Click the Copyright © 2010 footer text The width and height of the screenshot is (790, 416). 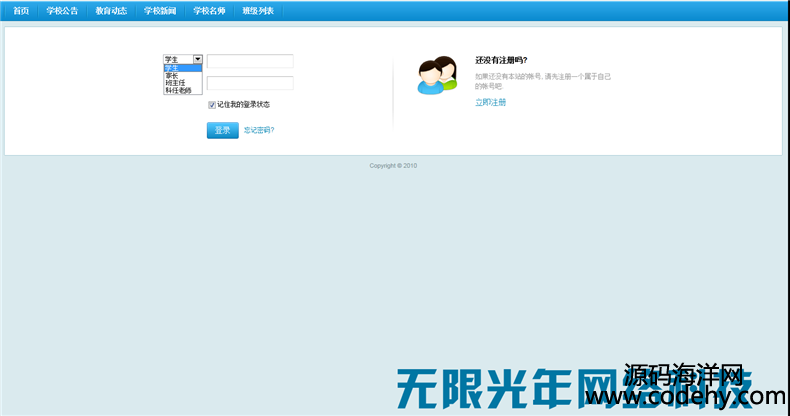[393, 166]
